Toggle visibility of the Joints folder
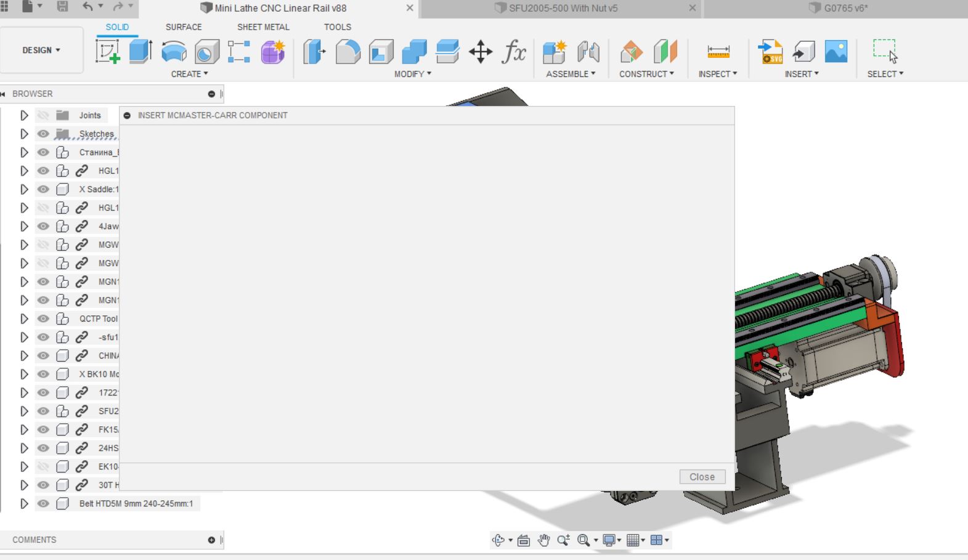The image size is (968, 560). pos(43,115)
